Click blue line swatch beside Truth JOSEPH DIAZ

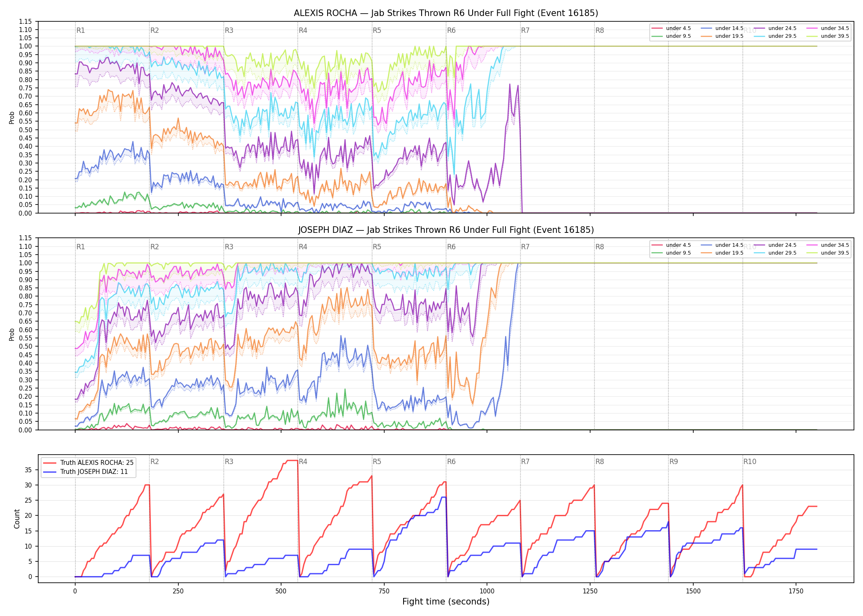coord(50,472)
